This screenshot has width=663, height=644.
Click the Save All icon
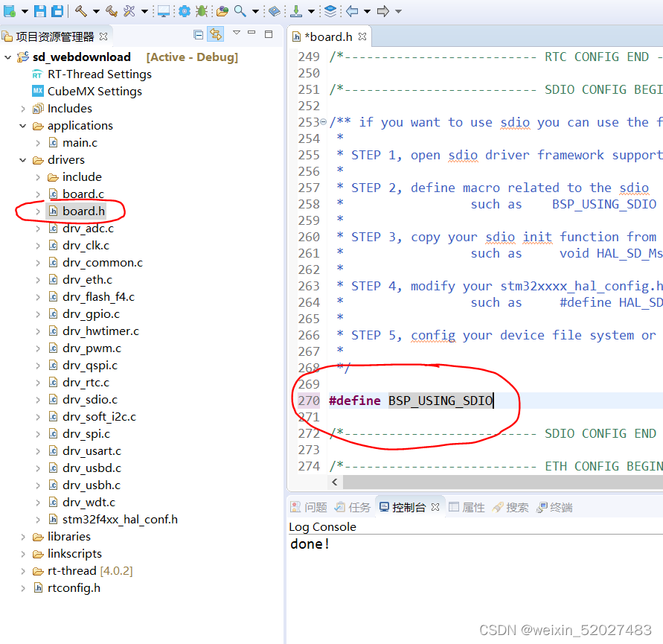click(56, 10)
